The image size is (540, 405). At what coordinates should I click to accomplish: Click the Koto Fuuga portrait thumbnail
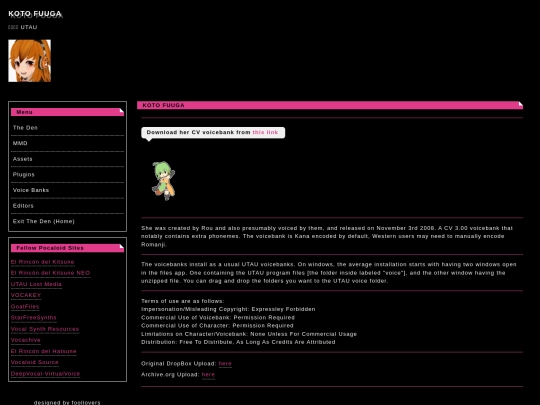[x=30, y=61]
